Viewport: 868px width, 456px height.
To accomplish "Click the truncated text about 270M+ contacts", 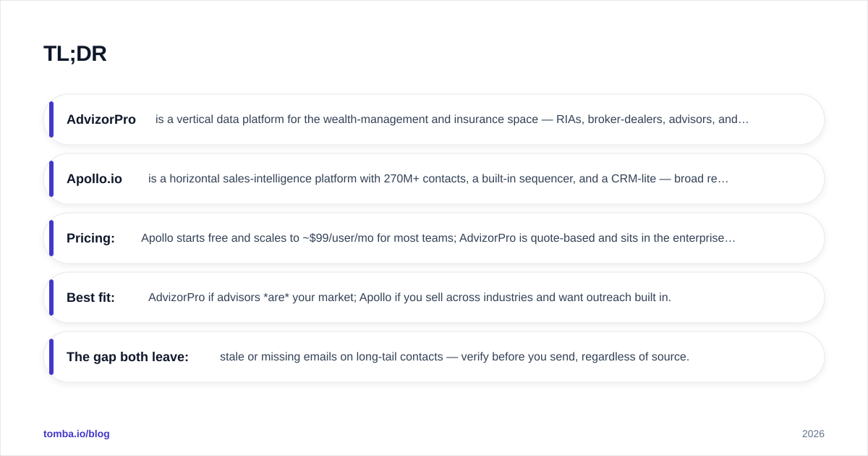I will point(438,179).
